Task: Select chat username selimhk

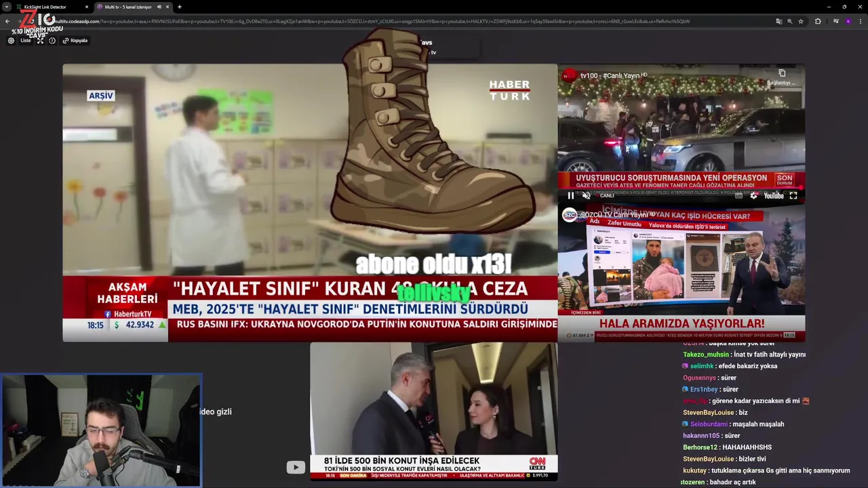Action: 702,366
